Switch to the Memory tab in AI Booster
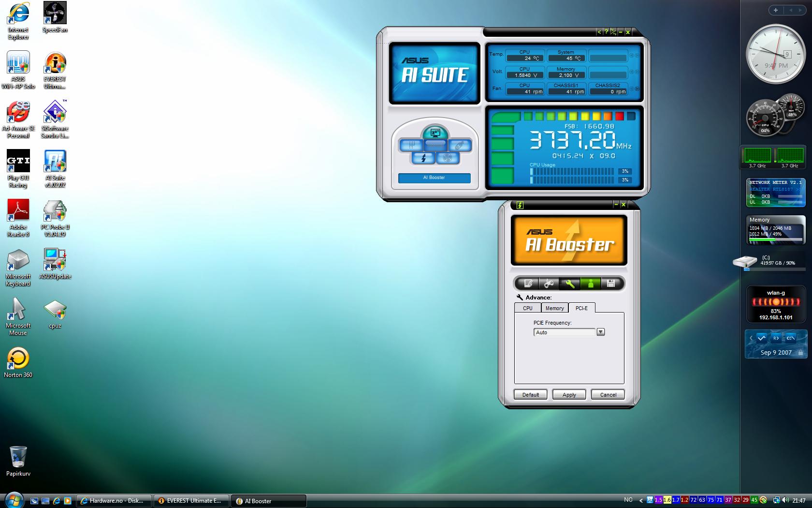This screenshot has height=508, width=812. tap(555, 308)
